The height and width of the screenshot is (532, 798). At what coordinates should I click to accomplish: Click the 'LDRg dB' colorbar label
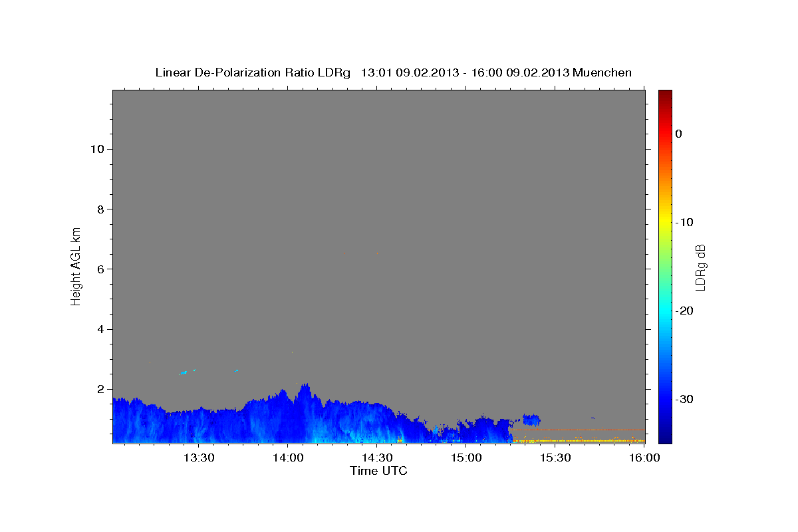(x=700, y=267)
